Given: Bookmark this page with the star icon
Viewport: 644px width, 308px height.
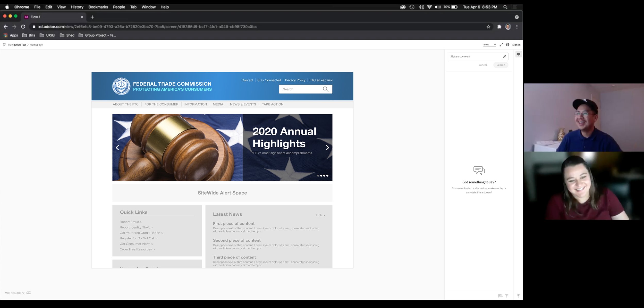Looking at the screenshot, I should tap(488, 27).
